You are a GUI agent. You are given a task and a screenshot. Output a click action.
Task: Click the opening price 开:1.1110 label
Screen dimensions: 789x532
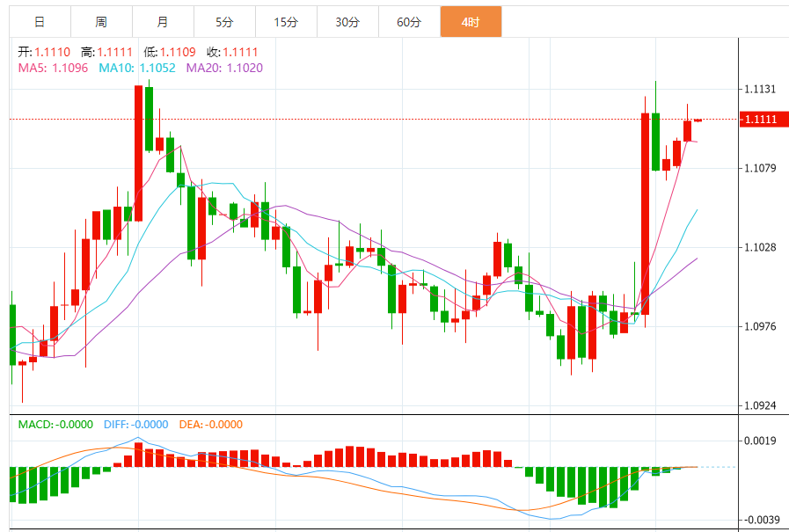[44, 52]
